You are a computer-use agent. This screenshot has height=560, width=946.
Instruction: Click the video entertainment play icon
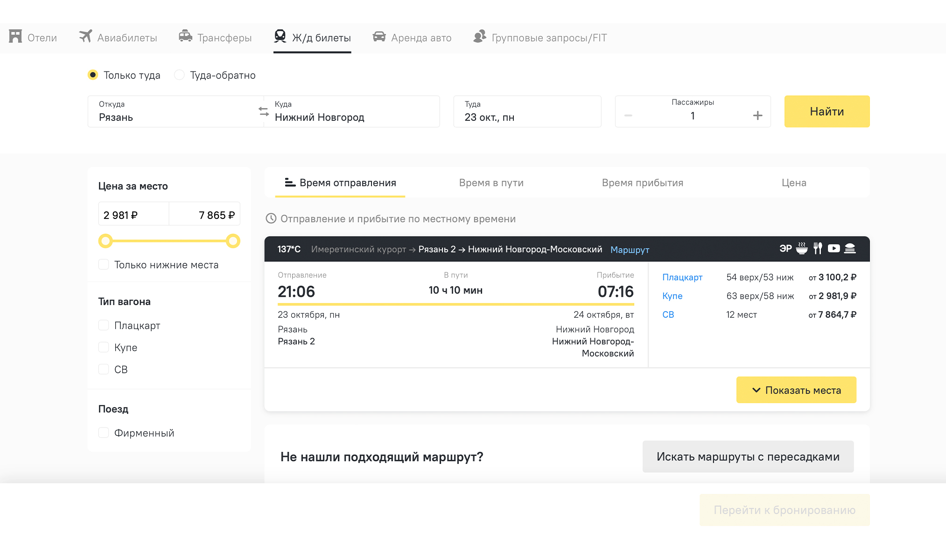pos(834,249)
